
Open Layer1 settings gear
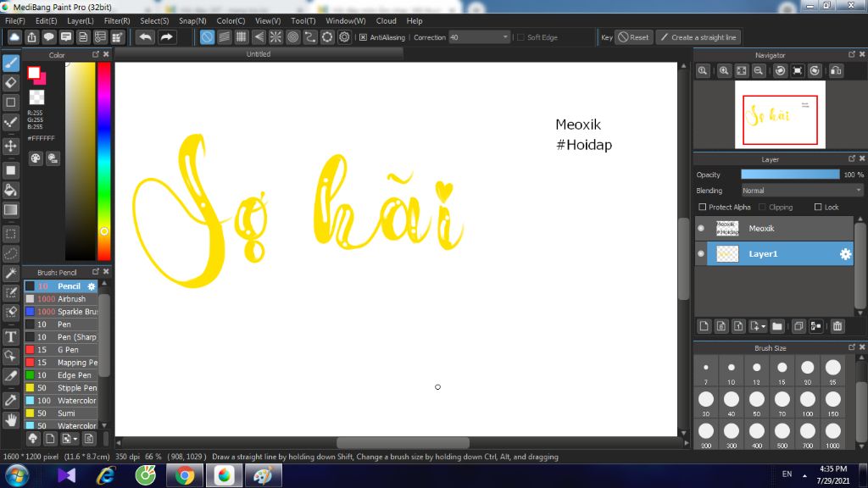click(845, 254)
